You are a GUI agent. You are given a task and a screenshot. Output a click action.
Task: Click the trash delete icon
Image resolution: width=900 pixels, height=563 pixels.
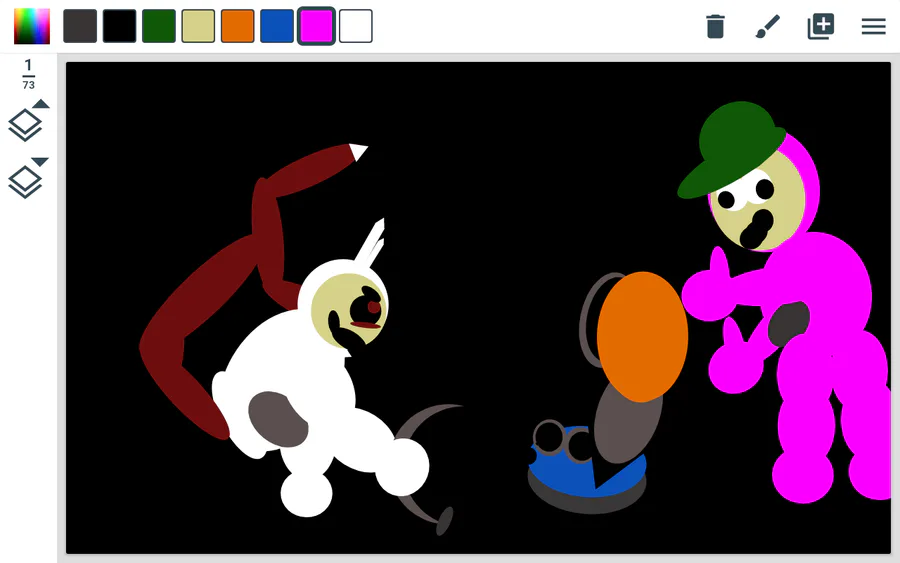coord(715,26)
